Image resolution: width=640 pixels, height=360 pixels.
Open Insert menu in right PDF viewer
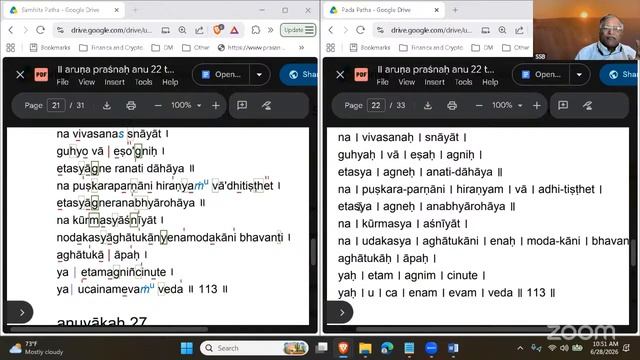point(434,82)
